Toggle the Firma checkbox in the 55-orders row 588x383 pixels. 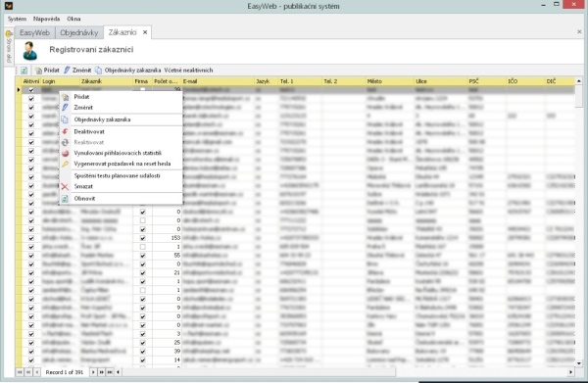142,256
